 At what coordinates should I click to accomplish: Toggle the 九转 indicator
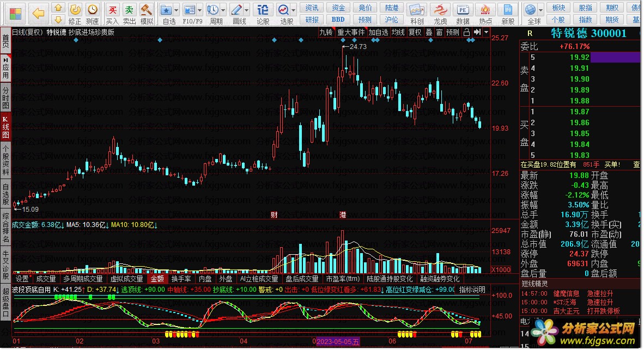coord(326,33)
